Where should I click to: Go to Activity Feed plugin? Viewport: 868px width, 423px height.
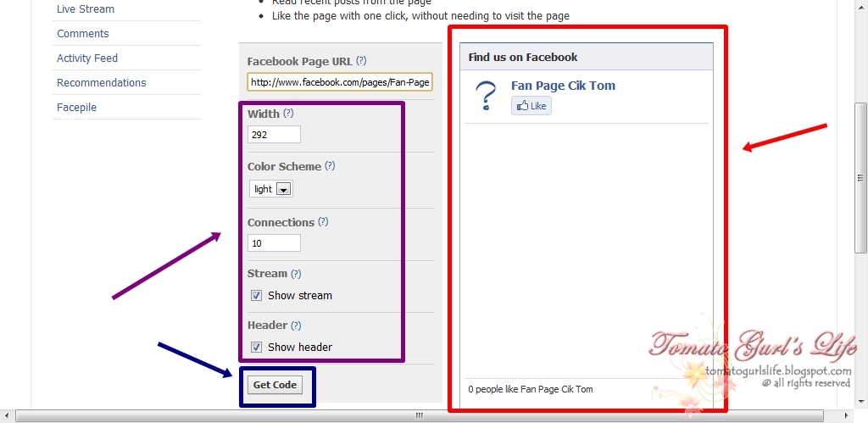(x=87, y=58)
